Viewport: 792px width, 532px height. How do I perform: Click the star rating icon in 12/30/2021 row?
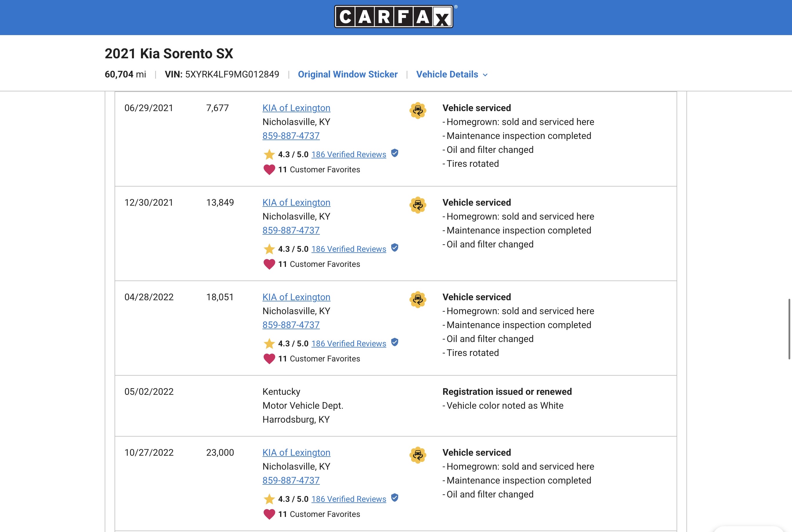[269, 249]
